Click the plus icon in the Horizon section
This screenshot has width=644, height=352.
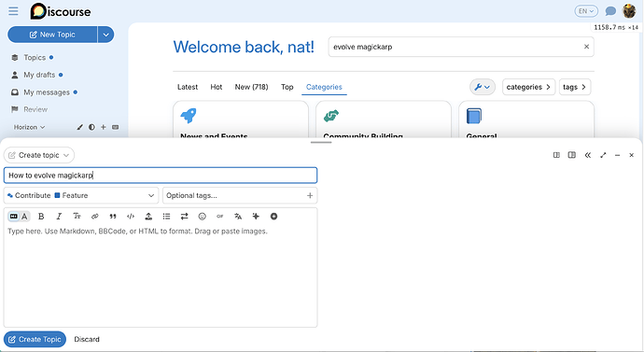point(104,127)
